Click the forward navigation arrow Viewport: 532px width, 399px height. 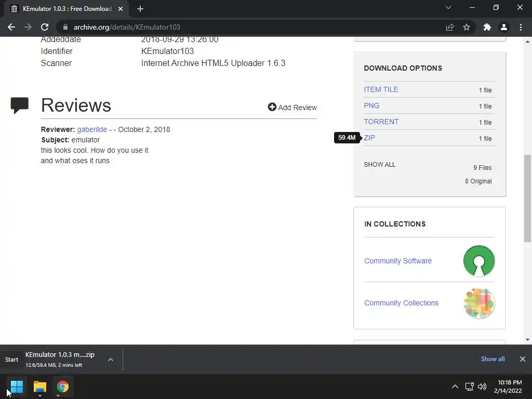pyautogui.click(x=28, y=27)
